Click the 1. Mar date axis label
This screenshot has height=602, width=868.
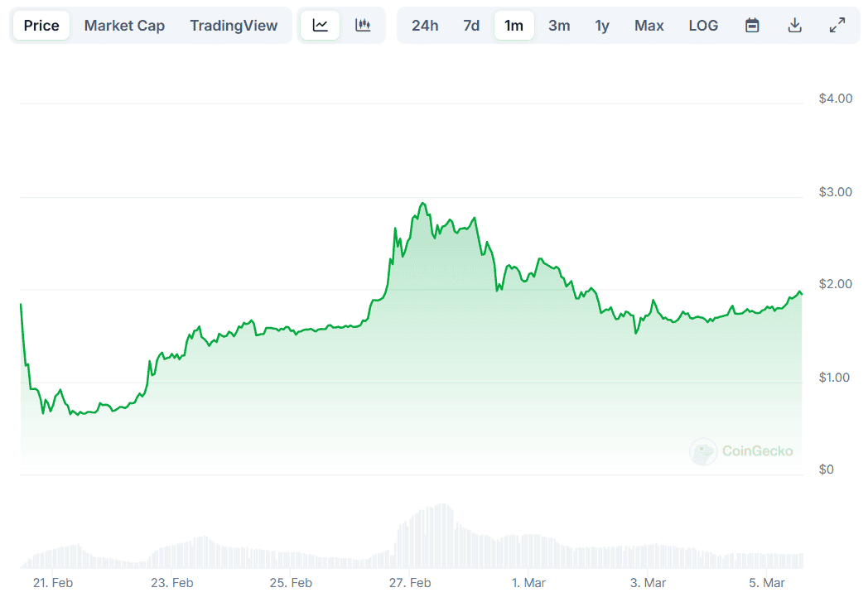(528, 583)
